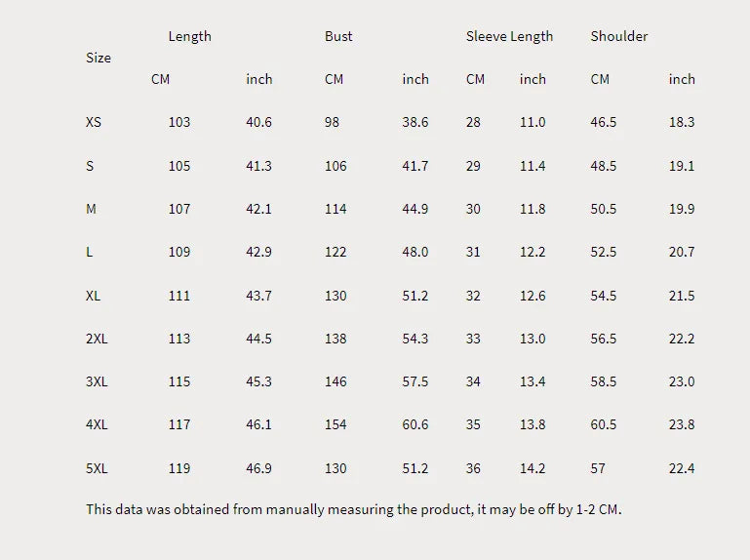This screenshot has width=750, height=560.
Task: Click the 103 length value for XS
Action: coord(178,122)
